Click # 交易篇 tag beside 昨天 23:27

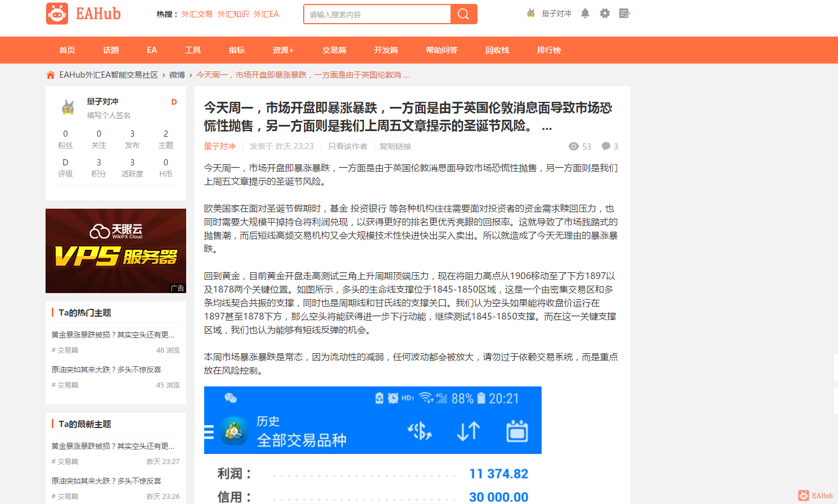click(65, 462)
